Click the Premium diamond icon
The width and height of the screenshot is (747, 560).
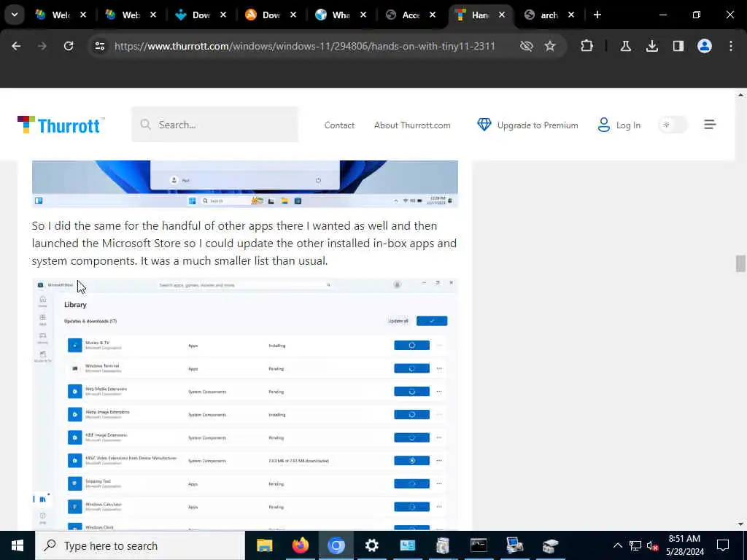pyautogui.click(x=484, y=125)
